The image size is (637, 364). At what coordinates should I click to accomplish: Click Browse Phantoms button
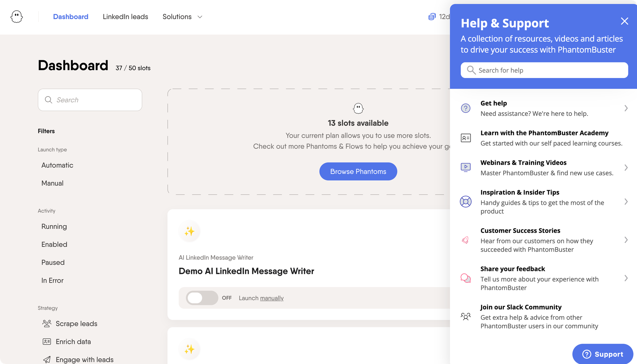pyautogui.click(x=358, y=171)
